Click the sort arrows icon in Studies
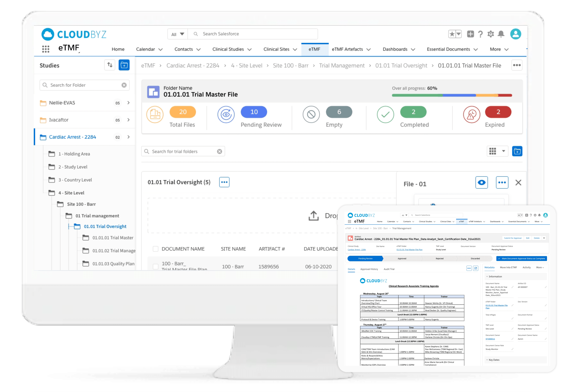 tap(110, 65)
